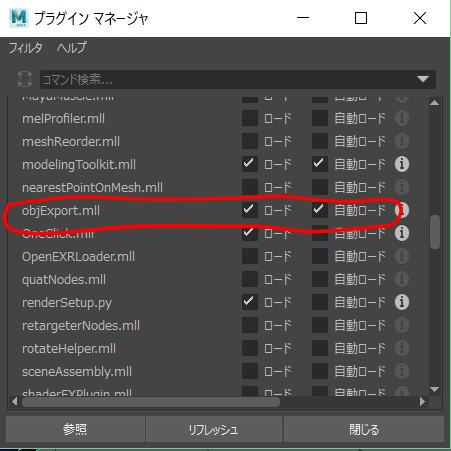Screen dimensions: 451x451
Task: Select the modelingToolkit.mll plugin name
Action: (79, 165)
